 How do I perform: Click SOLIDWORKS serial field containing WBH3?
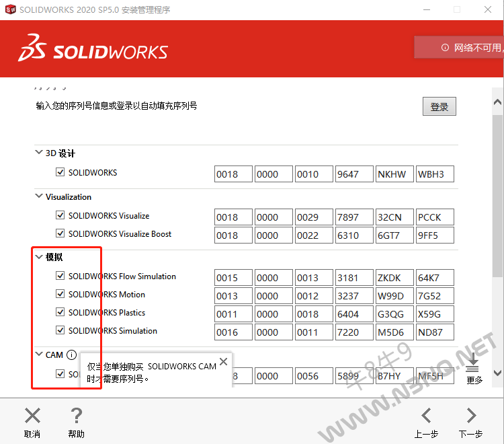pos(435,174)
